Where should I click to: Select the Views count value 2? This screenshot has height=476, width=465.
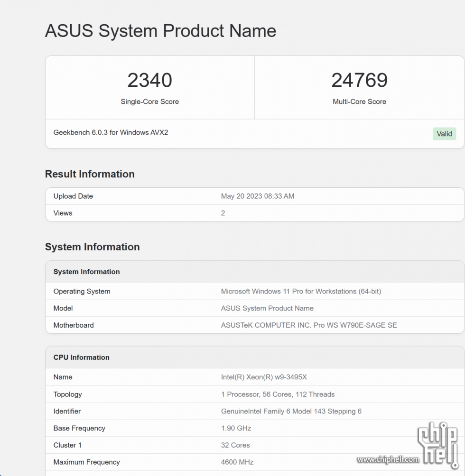click(223, 213)
